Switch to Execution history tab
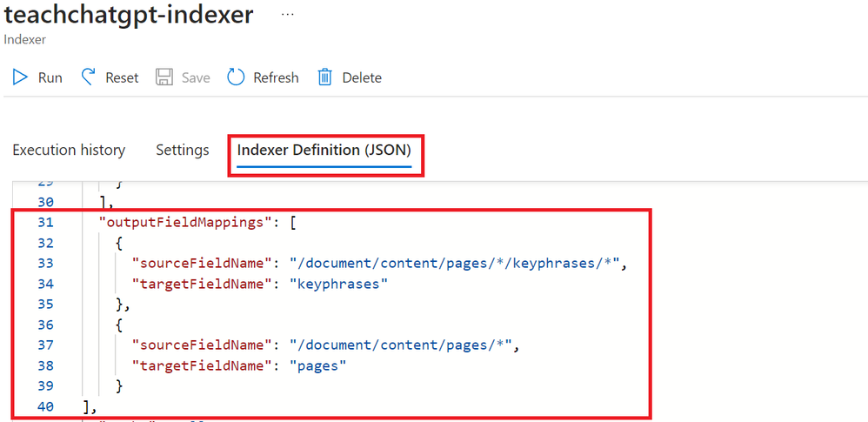 tap(69, 150)
